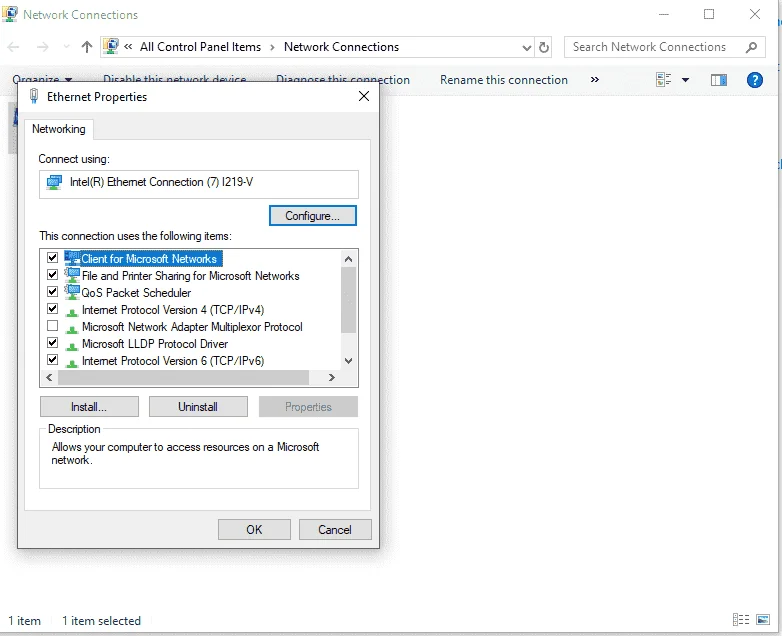Click the Change your view icon

click(x=663, y=80)
